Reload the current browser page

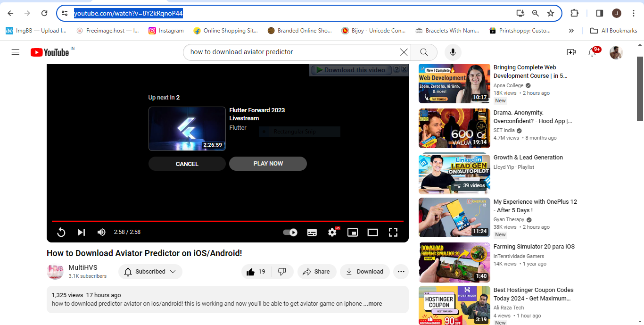(x=44, y=13)
